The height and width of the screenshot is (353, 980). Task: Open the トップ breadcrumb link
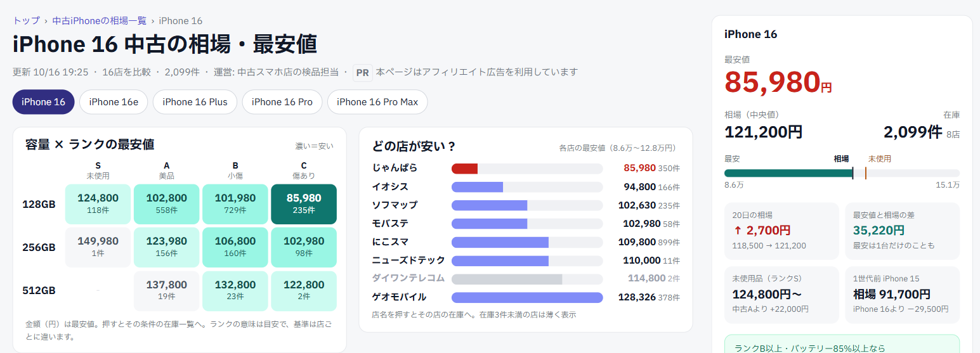point(26,21)
